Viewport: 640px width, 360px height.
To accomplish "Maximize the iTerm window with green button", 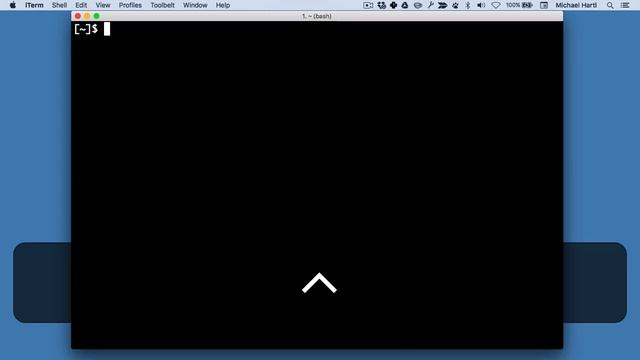I will 96,16.
